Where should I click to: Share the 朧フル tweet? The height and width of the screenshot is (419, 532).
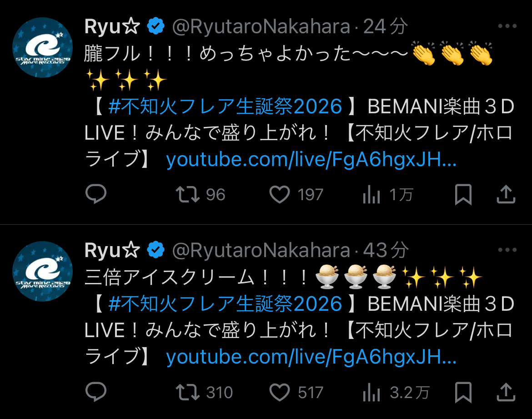pyautogui.click(x=506, y=194)
